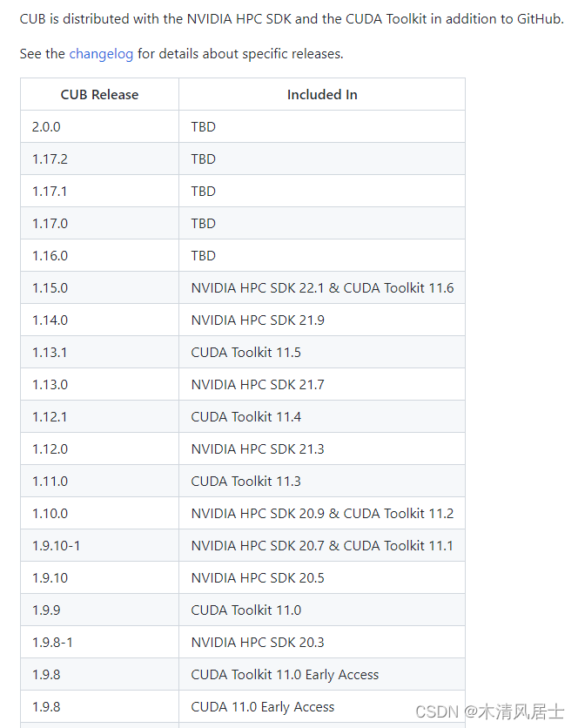This screenshot has height=728, width=578.
Task: Select 1.9.8 beside "CUDA Toolkit 11.0 Early Access"
Action: point(99,675)
